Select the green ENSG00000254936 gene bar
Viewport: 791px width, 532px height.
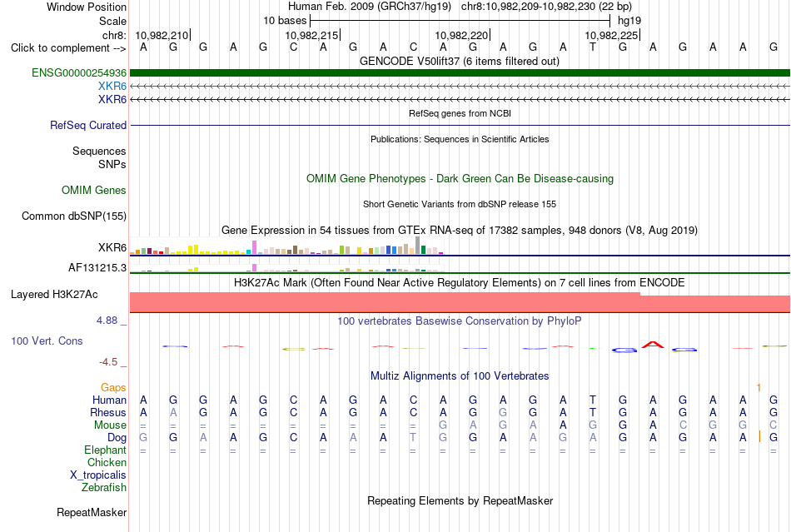coord(460,72)
